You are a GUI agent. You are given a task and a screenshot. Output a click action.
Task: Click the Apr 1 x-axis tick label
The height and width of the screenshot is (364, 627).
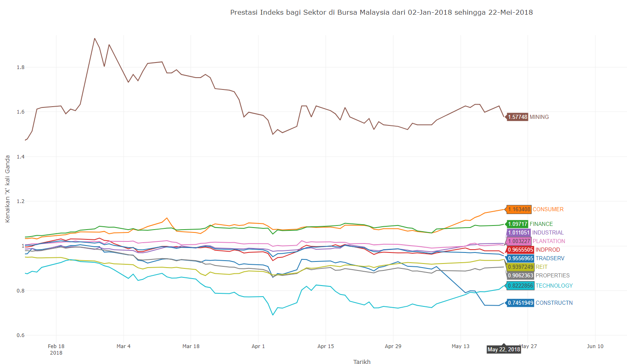tap(258, 346)
